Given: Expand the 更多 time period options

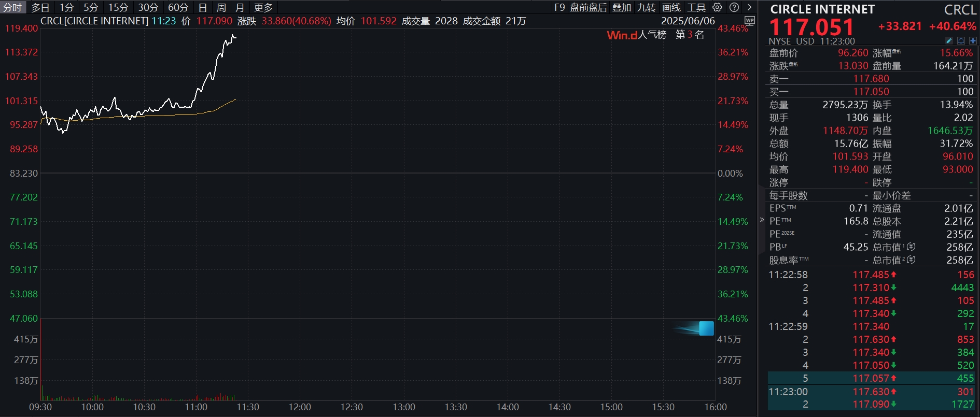Looking at the screenshot, I should coord(263,7).
